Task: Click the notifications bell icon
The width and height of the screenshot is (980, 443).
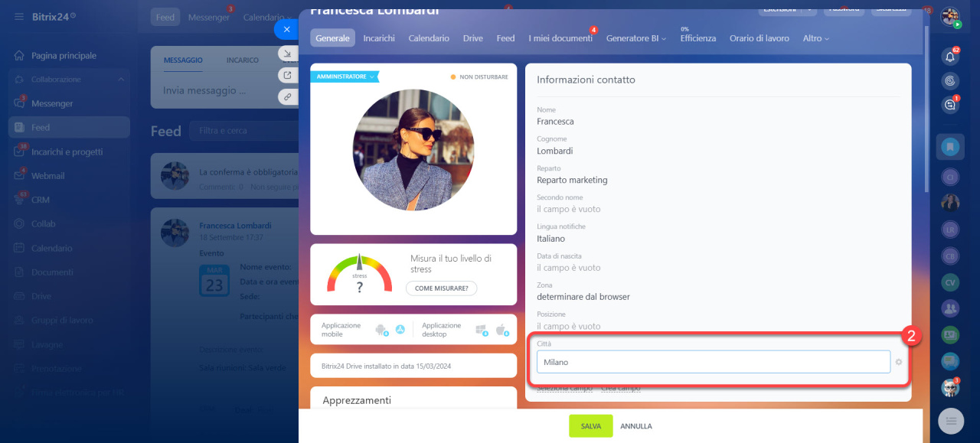Action: (950, 57)
